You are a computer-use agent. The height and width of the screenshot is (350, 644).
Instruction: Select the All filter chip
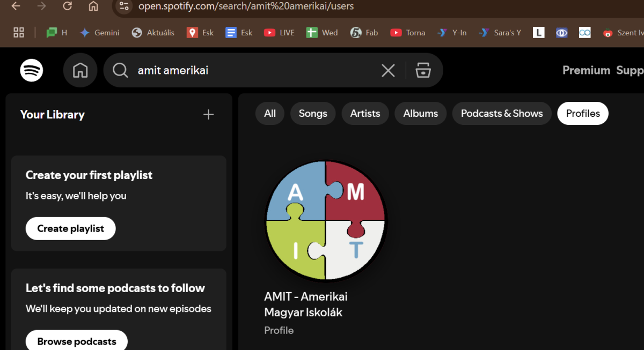270,114
